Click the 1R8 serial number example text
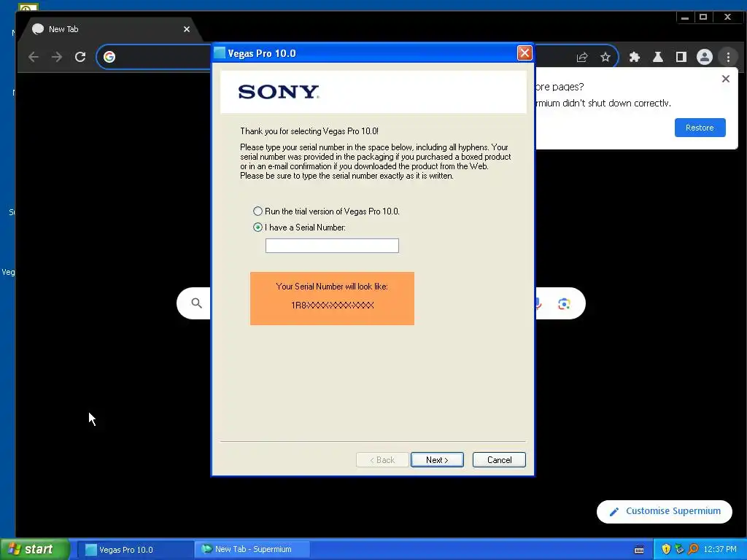 click(332, 306)
